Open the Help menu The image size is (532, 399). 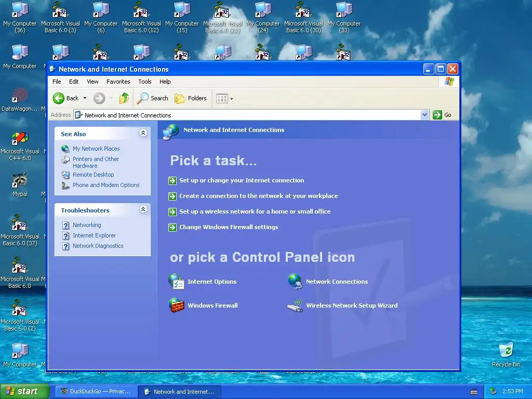pyautogui.click(x=165, y=82)
